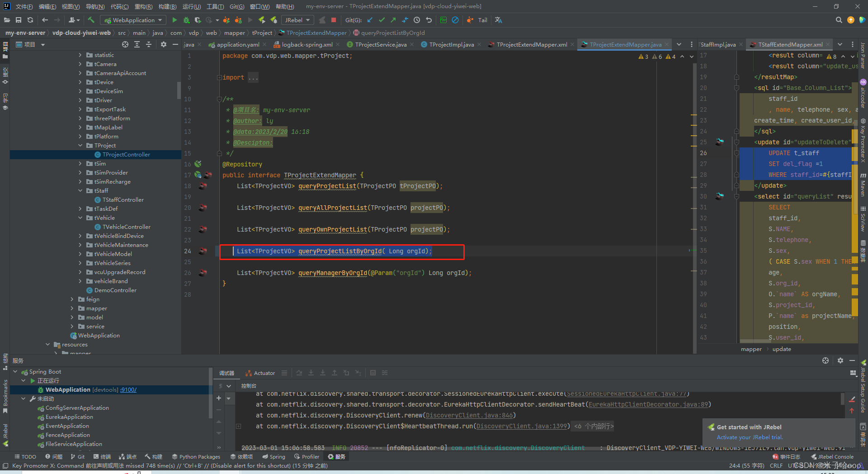This screenshot has width=868, height=474.
Task: Open the :9100/ port link under WebApplication
Action: point(128,389)
